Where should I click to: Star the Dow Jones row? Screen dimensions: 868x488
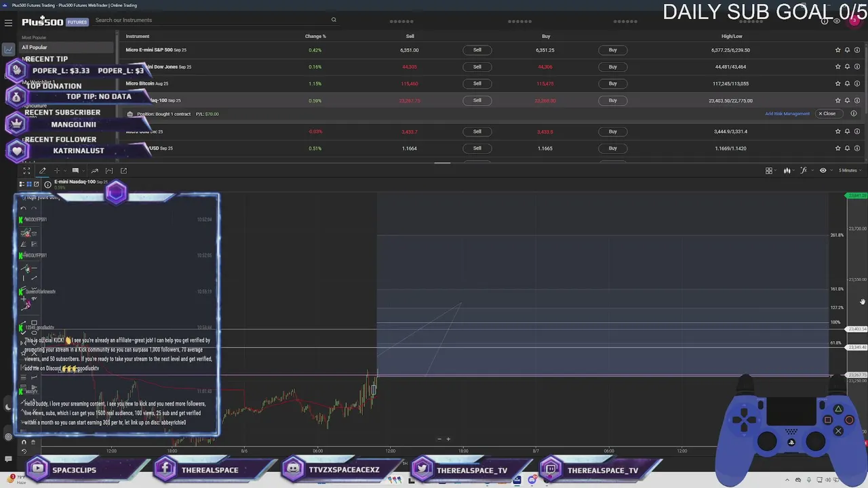[x=837, y=66]
